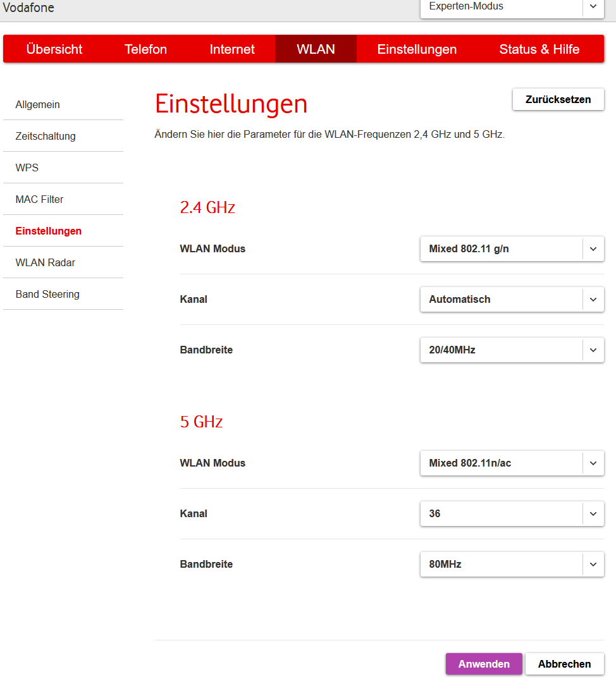
Task: Click the Anwenden button
Action: (x=484, y=664)
